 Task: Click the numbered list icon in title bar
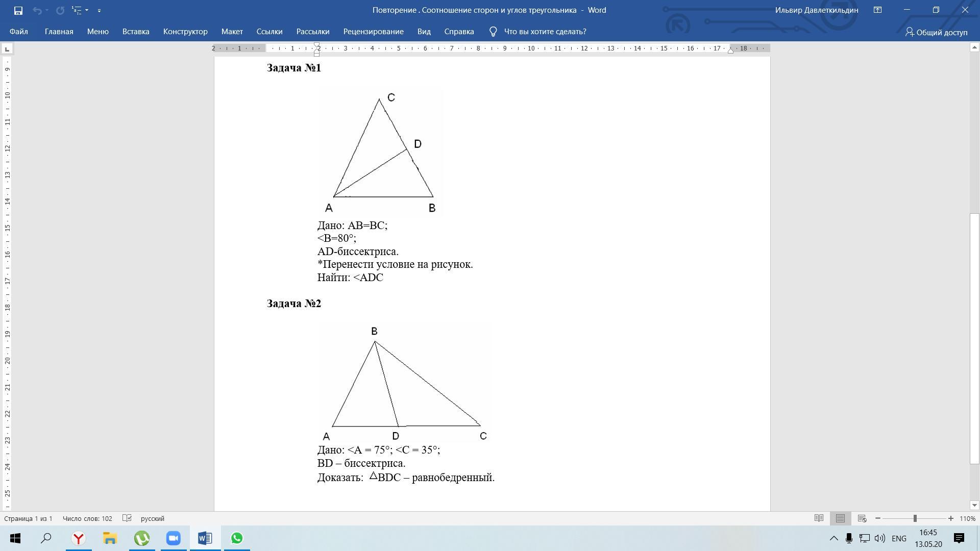tap(77, 10)
